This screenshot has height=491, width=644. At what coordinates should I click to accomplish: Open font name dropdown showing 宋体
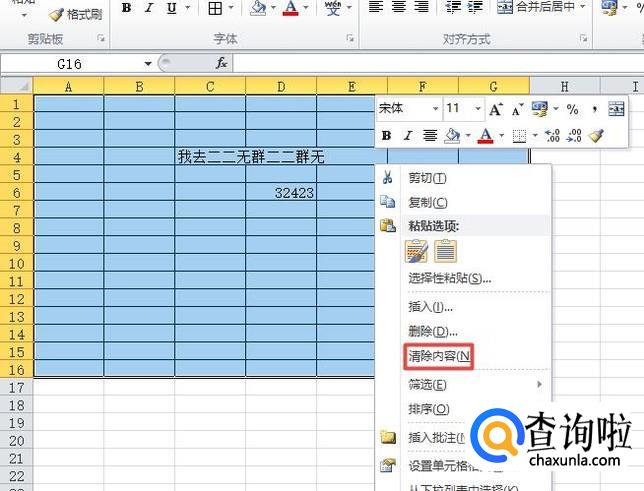click(x=409, y=109)
